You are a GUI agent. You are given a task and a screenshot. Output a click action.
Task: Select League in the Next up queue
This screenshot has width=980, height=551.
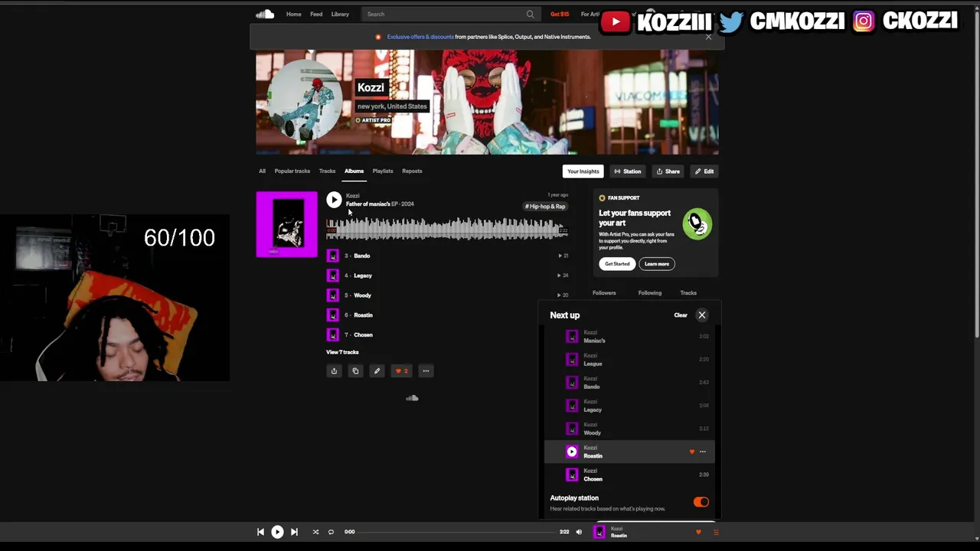pyautogui.click(x=629, y=360)
